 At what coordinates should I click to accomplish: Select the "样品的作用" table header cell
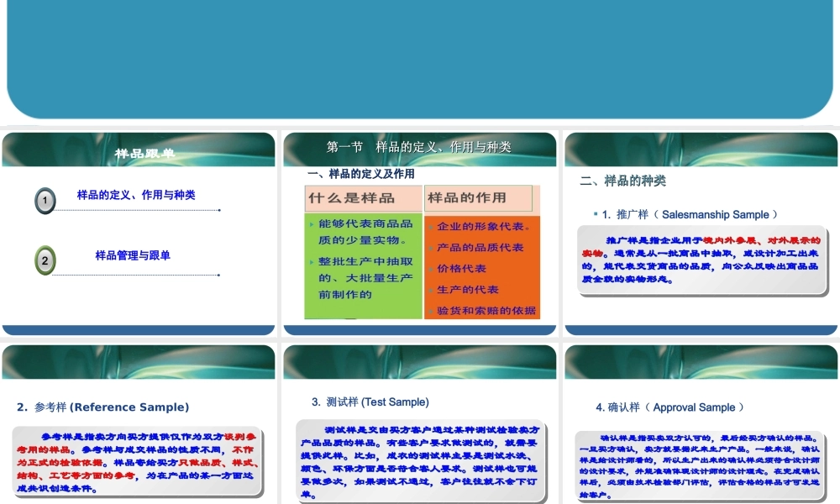[479, 197]
